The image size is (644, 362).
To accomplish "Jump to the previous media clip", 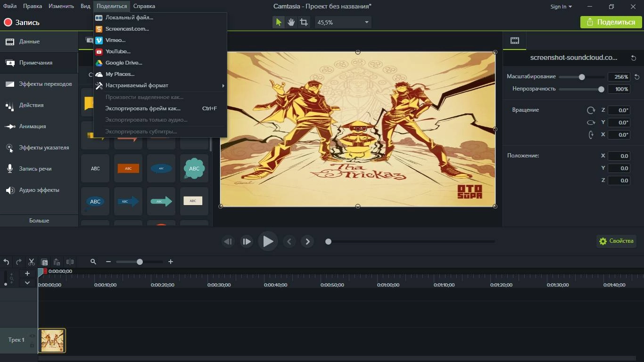I will click(x=289, y=241).
